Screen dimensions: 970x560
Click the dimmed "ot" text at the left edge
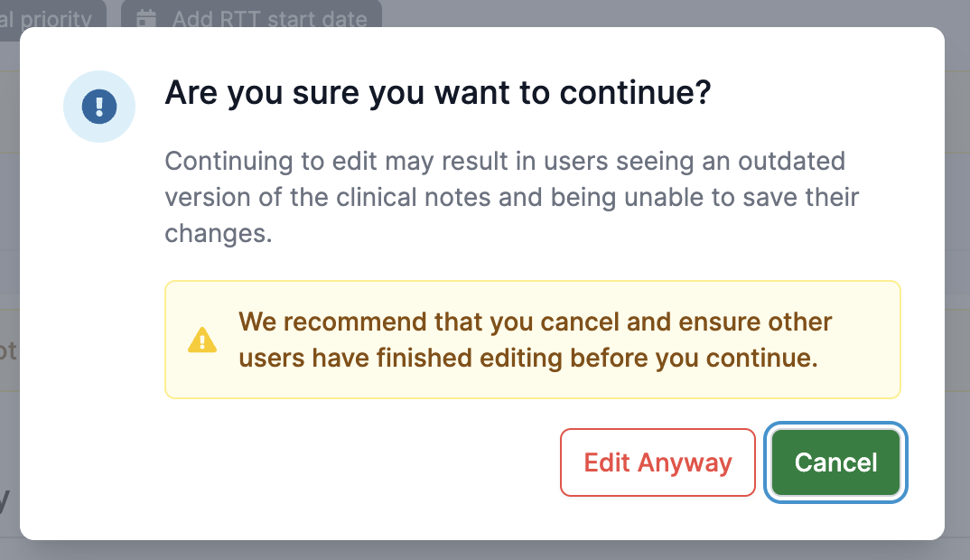click(x=8, y=350)
